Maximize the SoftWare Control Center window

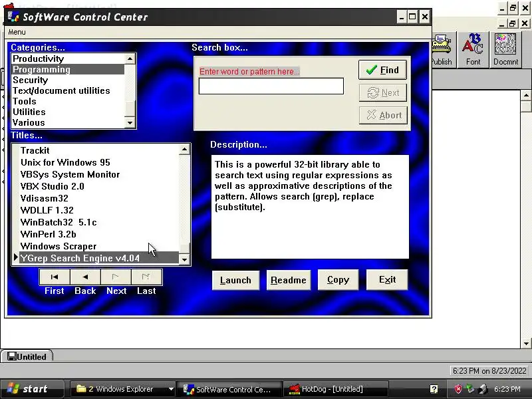[x=412, y=17]
